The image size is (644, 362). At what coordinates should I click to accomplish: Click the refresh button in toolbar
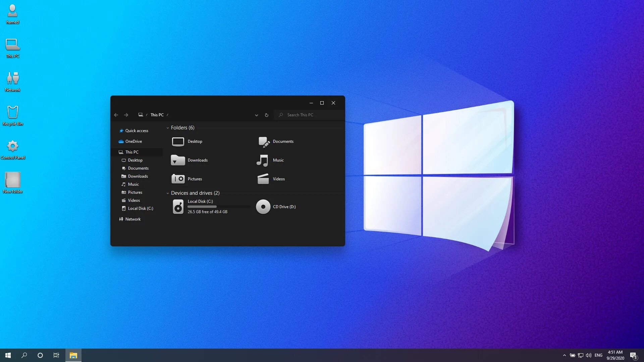pos(267,115)
